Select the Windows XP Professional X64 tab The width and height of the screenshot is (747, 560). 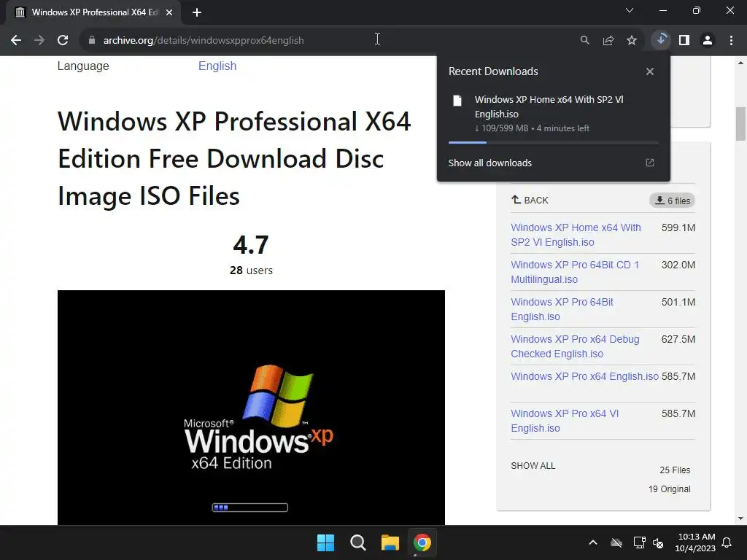[94, 12]
